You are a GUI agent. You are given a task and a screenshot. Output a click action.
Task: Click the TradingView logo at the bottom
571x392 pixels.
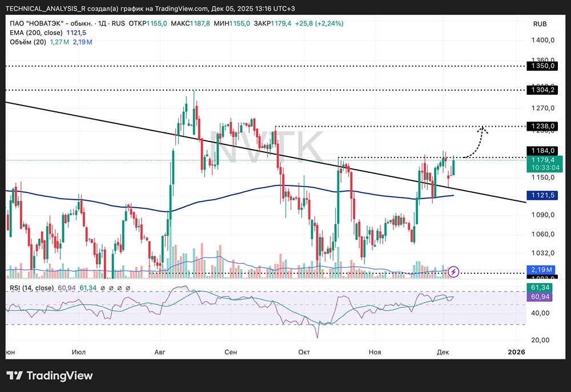tap(50, 375)
